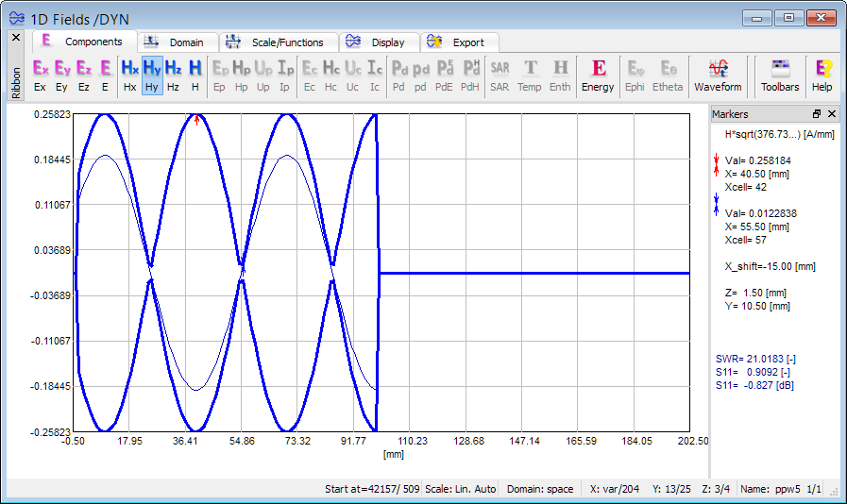Open the Energy display icon
The image size is (847, 504).
(x=598, y=74)
